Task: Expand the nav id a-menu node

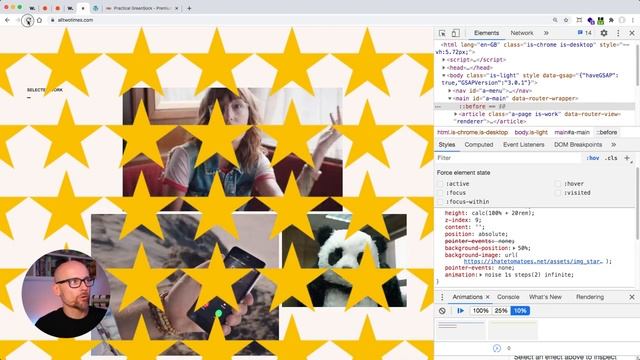Action: coord(450,91)
